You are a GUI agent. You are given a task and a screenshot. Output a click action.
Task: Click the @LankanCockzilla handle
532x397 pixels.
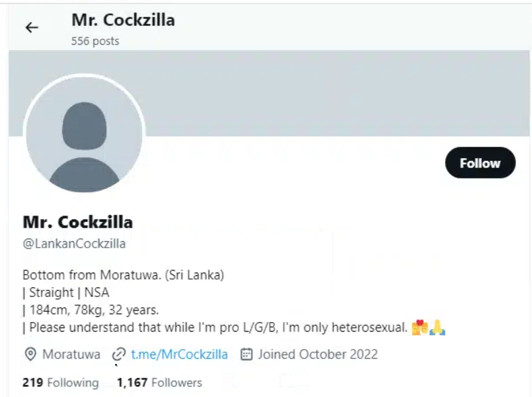(x=74, y=243)
